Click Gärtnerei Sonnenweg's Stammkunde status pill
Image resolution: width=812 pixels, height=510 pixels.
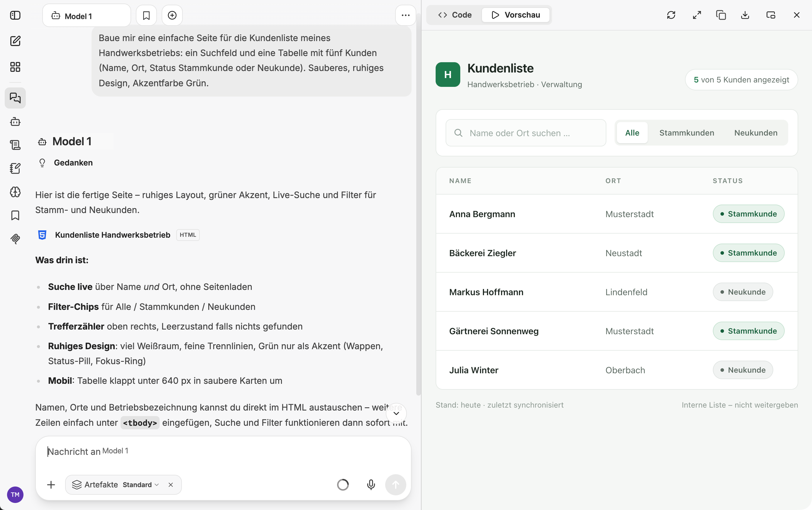[x=748, y=331]
